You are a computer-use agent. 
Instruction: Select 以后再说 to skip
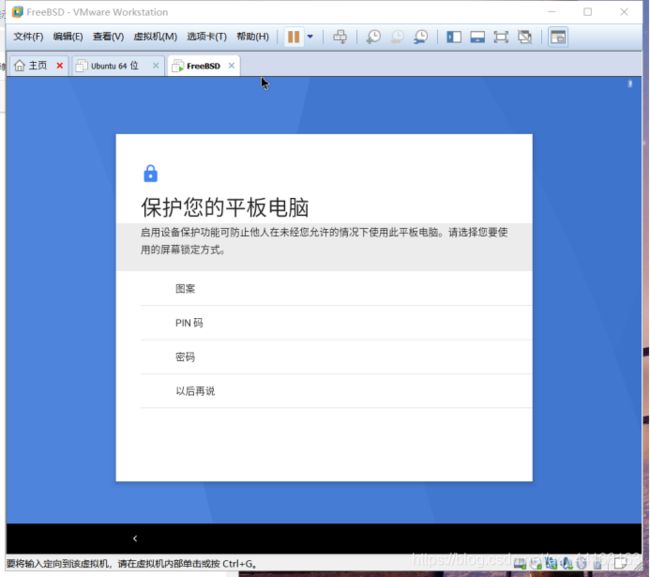[x=336, y=391]
